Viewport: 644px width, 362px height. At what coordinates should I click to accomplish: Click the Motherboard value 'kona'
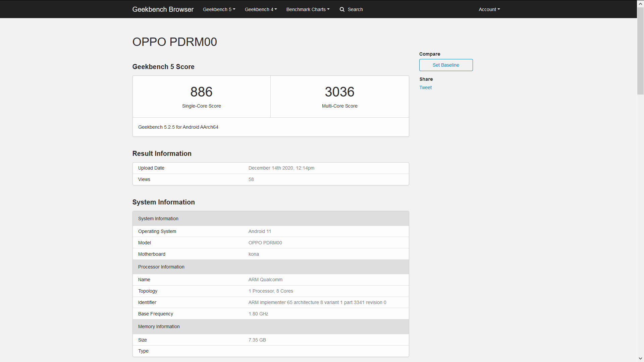tap(254, 254)
